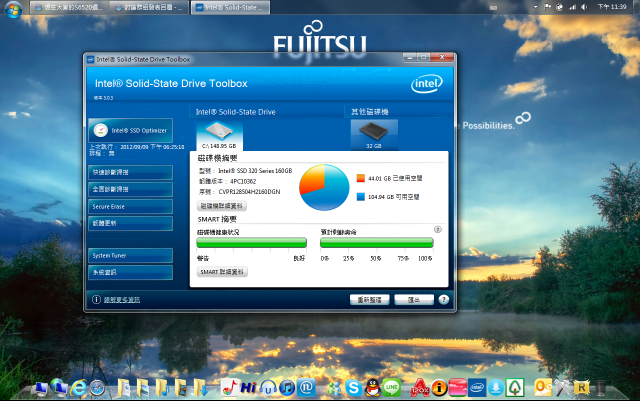Launch iTunes from dock
Screen dimensions: 640x401
pyautogui.click(x=287, y=388)
